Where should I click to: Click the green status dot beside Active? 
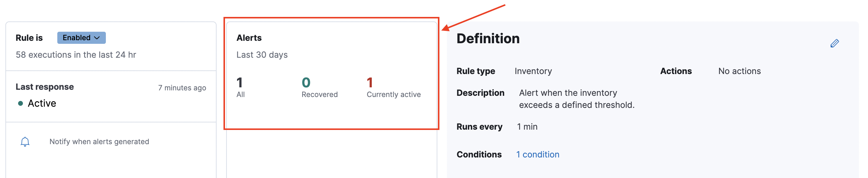pyautogui.click(x=21, y=104)
